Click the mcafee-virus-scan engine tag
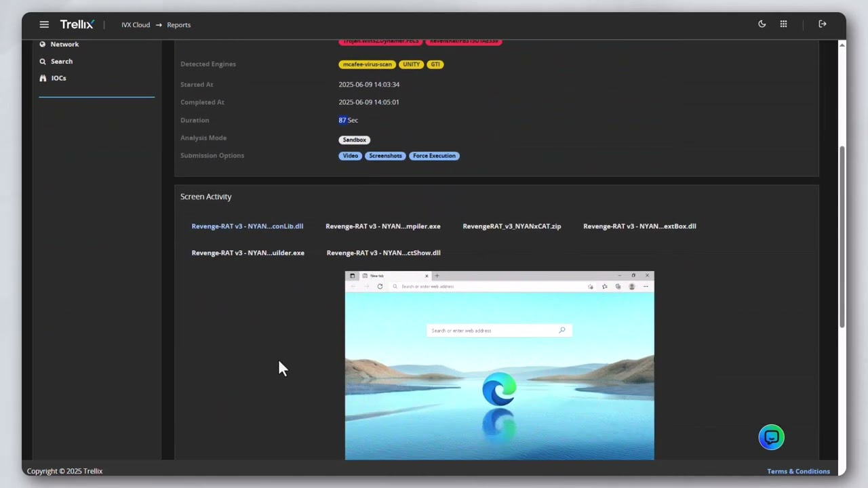The image size is (868, 488). coord(367,64)
